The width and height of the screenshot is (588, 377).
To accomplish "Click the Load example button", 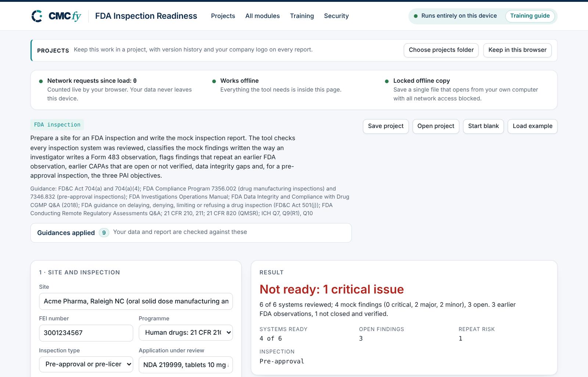I will point(533,126).
